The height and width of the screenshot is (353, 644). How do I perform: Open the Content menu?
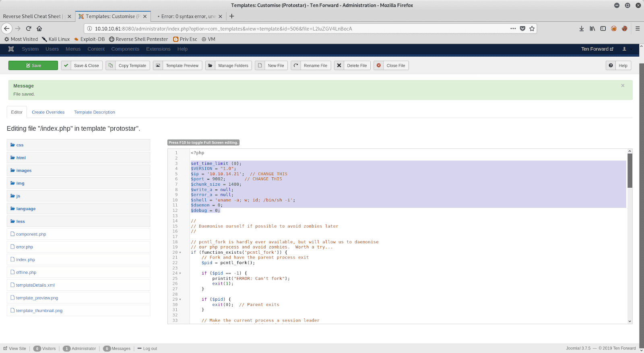[96, 49]
